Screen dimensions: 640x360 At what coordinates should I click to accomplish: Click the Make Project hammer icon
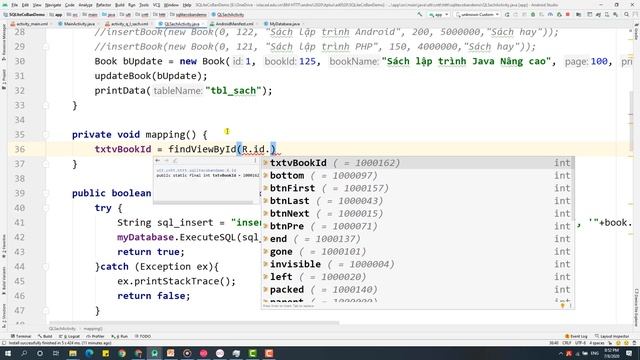[420, 14]
